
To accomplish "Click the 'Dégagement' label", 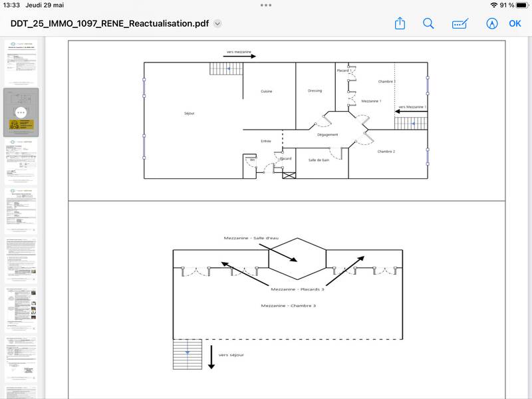I will click(x=327, y=135).
